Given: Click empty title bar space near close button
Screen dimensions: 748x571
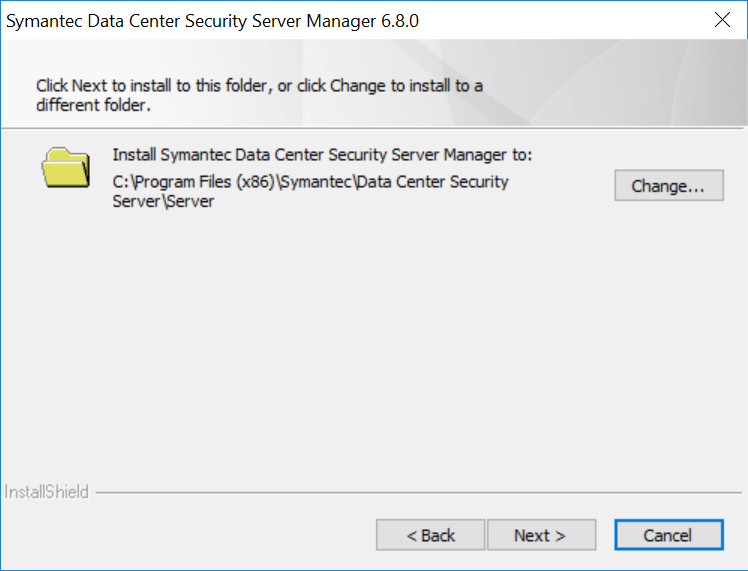Looking at the screenshot, I should [600, 20].
